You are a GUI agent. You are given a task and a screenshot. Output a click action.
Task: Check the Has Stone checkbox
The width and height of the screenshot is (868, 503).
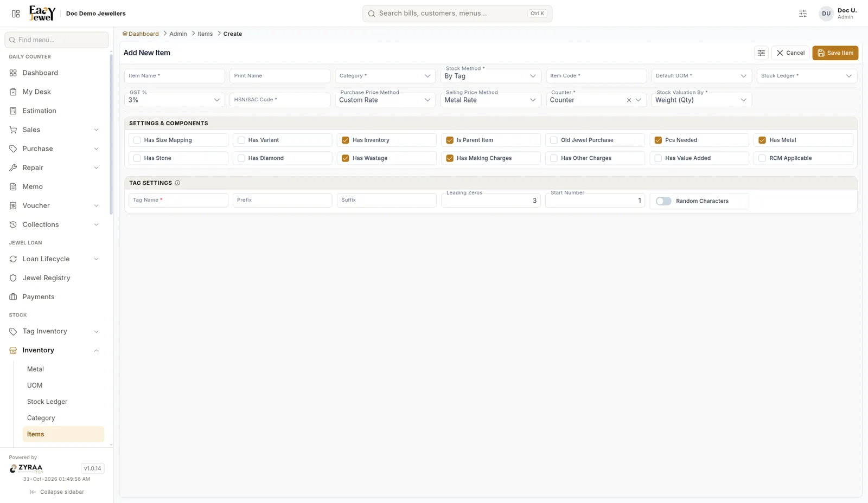137,158
